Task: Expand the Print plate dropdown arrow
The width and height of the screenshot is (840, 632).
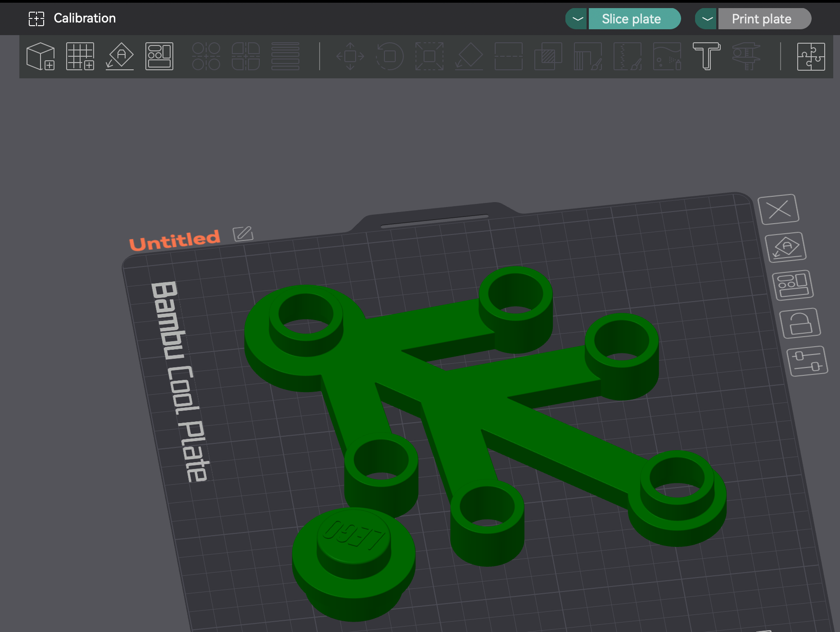Action: (707, 19)
